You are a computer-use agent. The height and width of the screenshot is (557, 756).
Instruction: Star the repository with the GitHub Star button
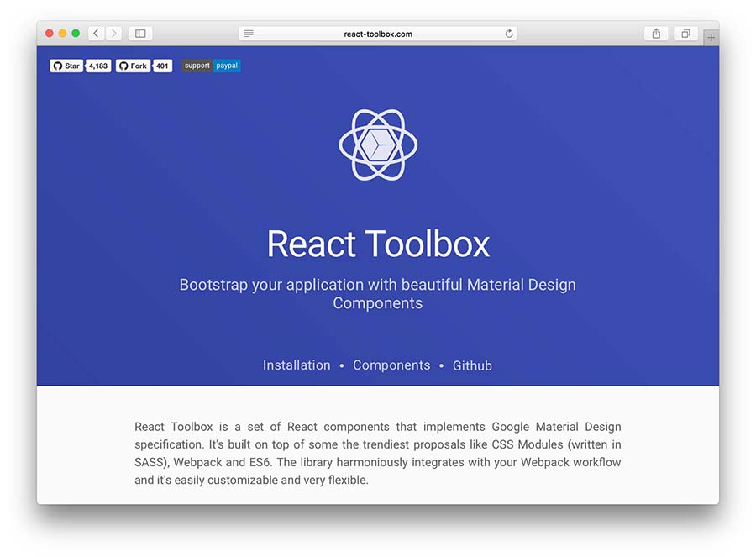(66, 66)
